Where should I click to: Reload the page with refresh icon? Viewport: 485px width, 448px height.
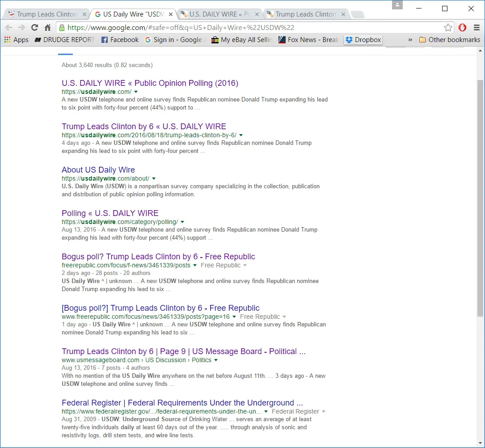pyautogui.click(x=34, y=28)
